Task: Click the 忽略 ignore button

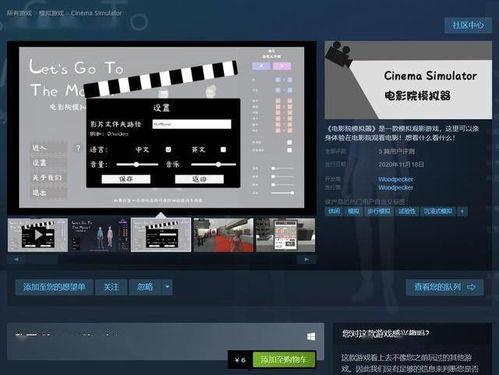Action: (x=145, y=287)
